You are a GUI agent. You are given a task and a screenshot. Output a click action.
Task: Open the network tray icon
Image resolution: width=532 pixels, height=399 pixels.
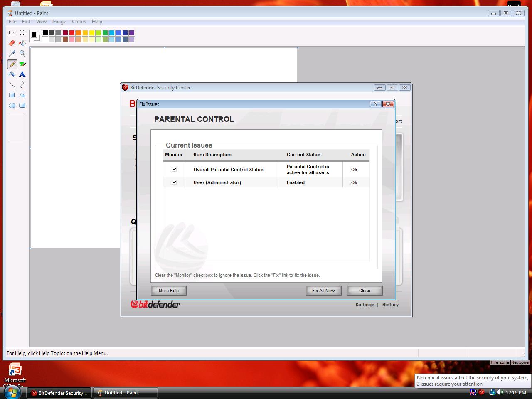point(492,392)
